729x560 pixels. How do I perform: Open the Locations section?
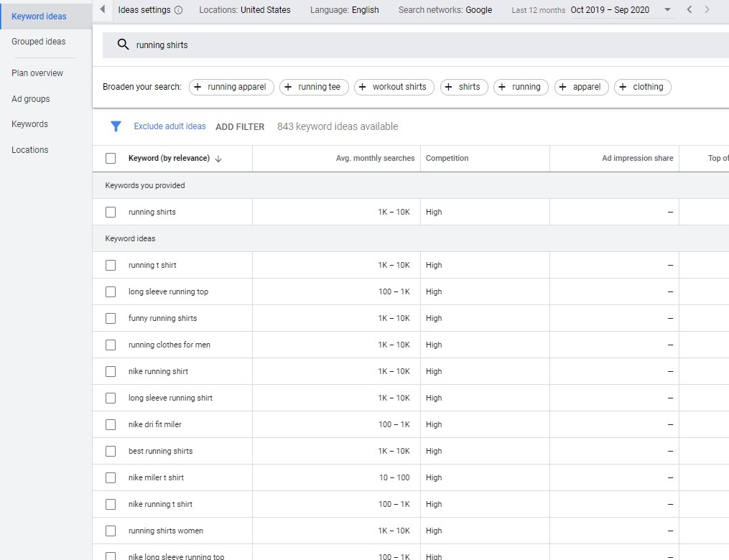pyautogui.click(x=29, y=149)
